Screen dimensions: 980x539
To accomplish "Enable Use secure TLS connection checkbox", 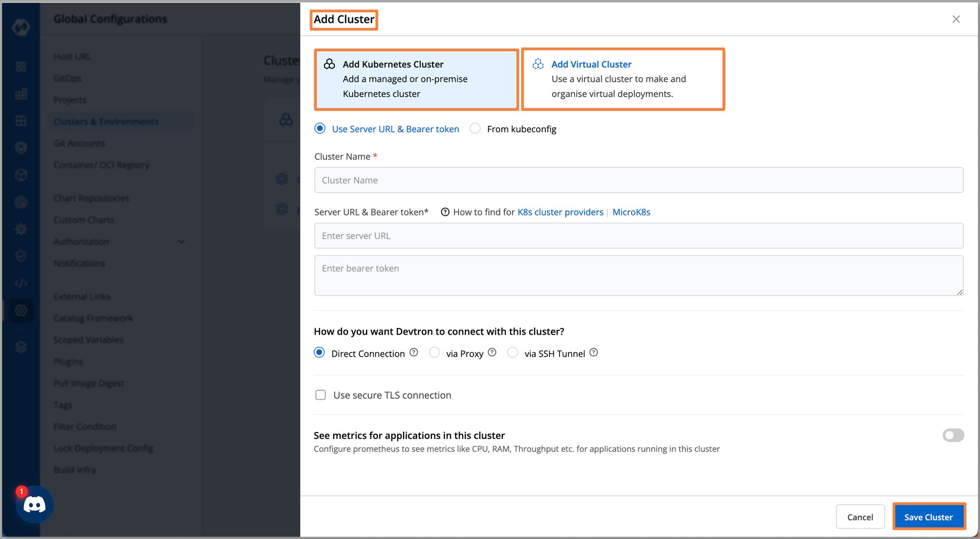I will click(x=320, y=395).
